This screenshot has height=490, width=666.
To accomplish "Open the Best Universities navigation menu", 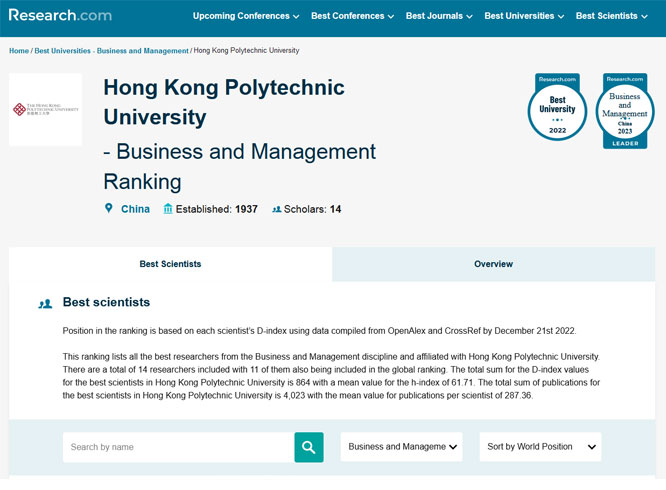I will click(524, 16).
